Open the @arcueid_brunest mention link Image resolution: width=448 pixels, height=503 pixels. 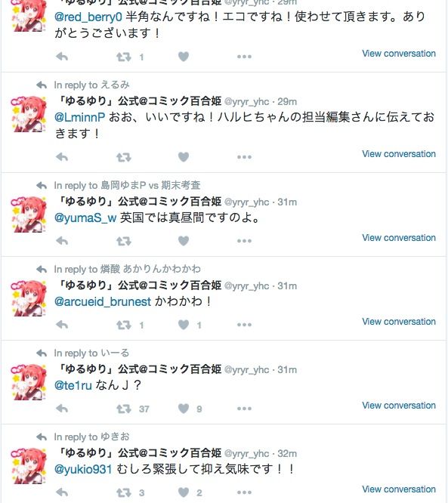tap(103, 302)
